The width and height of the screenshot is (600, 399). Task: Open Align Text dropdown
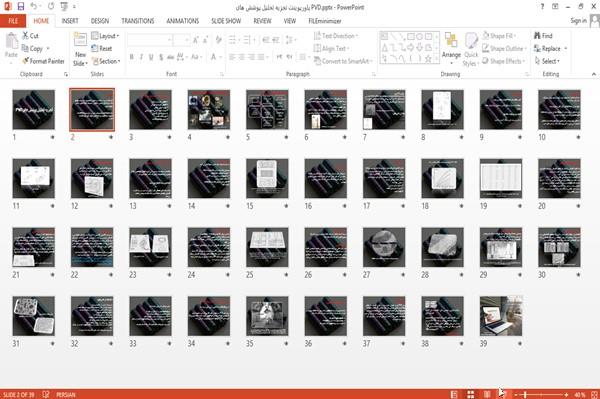[x=331, y=48]
